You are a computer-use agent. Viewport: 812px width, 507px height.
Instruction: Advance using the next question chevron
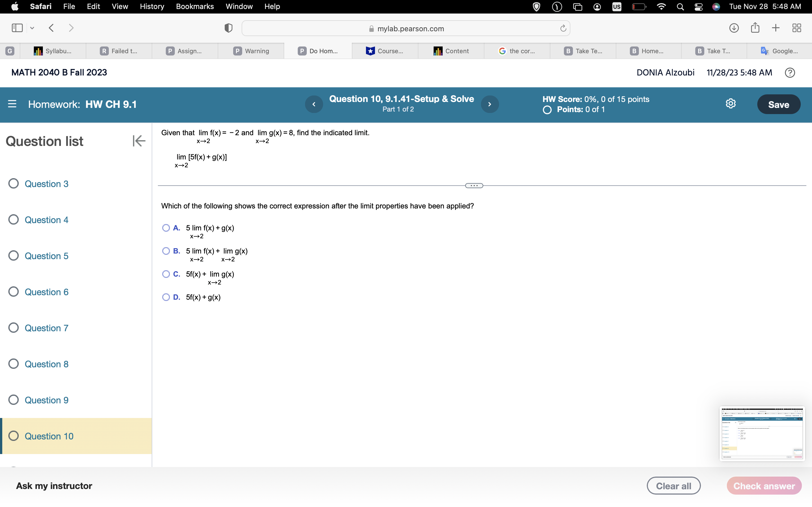490,104
